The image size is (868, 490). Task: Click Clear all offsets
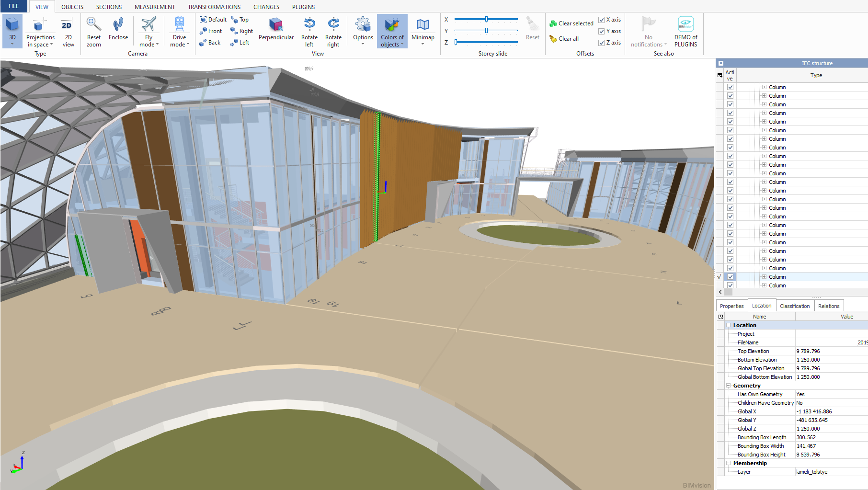click(564, 39)
